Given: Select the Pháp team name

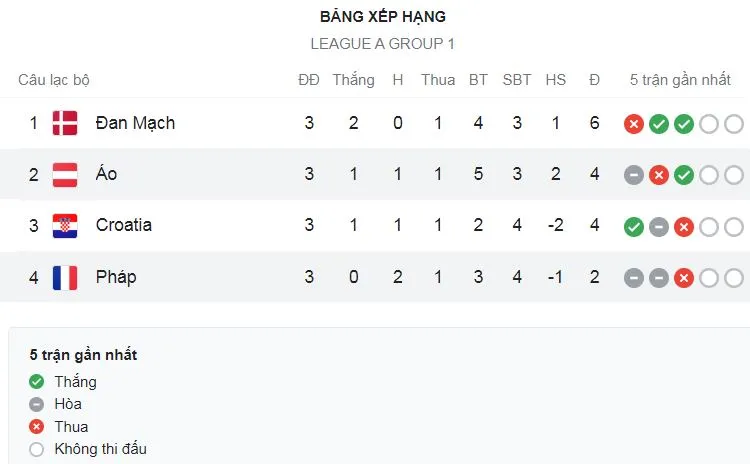Looking at the screenshot, I should tap(116, 276).
